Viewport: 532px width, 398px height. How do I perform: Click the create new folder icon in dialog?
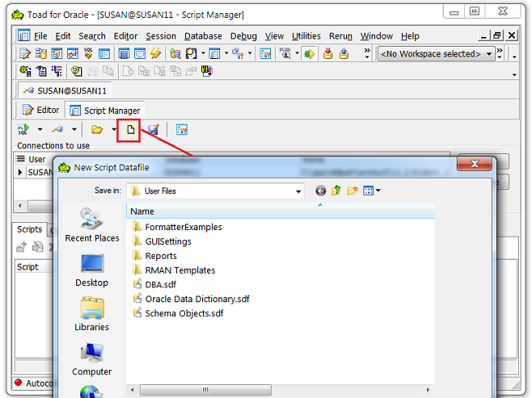pyautogui.click(x=353, y=191)
